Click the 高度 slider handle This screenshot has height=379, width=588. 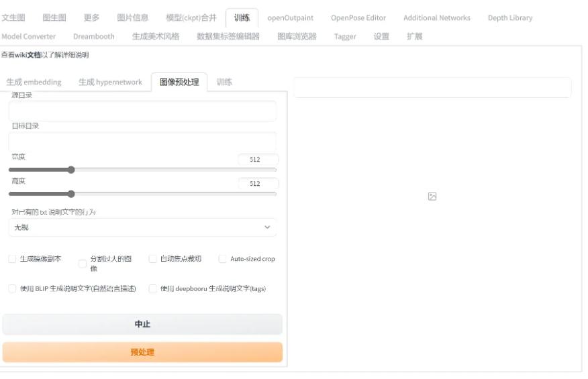pyautogui.click(x=71, y=194)
